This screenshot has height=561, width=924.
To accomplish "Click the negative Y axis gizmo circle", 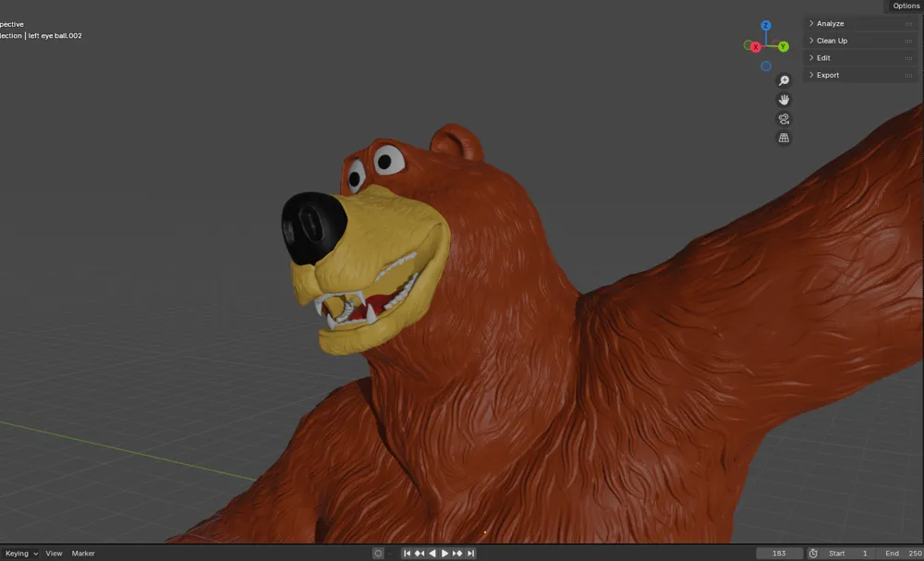I will pos(748,45).
